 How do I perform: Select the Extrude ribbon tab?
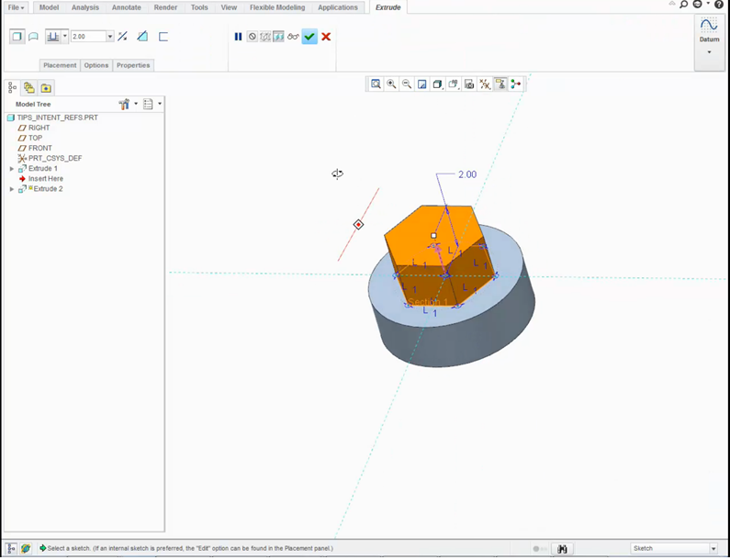(x=387, y=7)
